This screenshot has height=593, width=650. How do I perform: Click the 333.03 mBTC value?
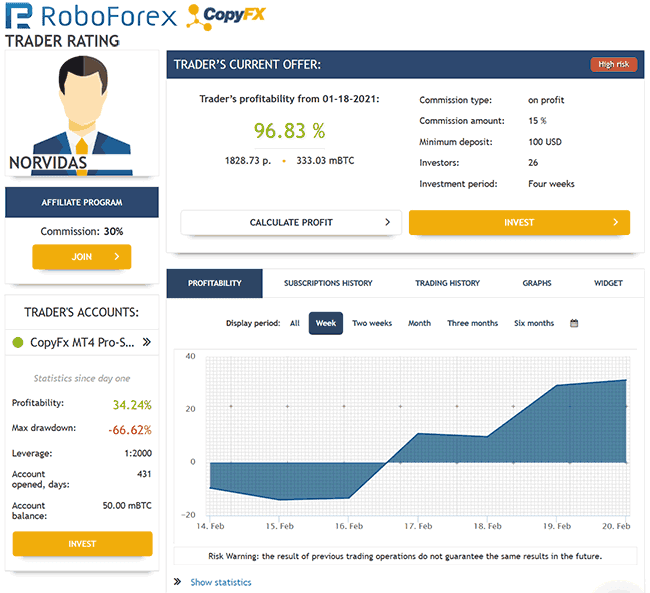coord(325,160)
